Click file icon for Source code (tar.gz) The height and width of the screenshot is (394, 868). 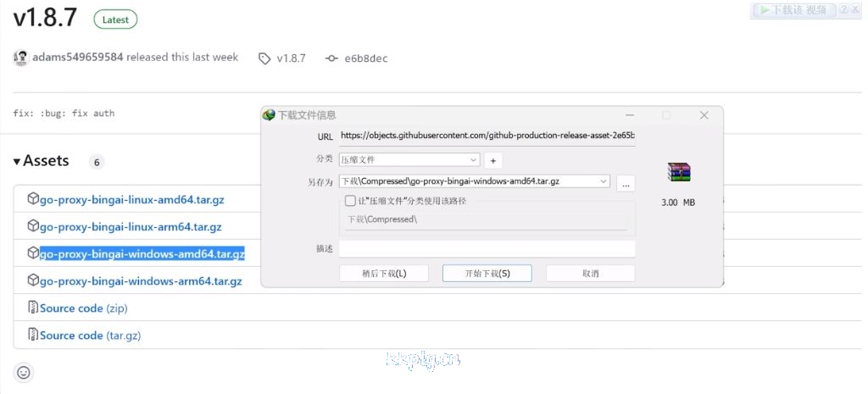(33, 335)
